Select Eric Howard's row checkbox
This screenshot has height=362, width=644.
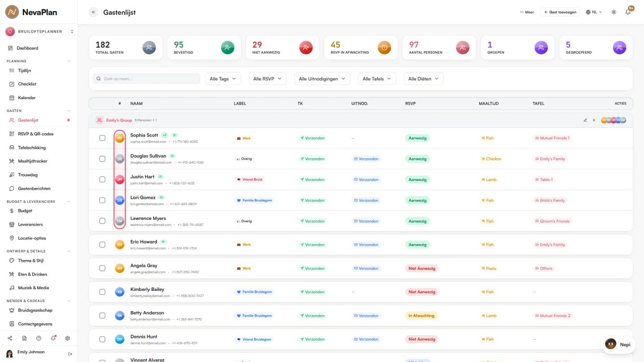(102, 244)
